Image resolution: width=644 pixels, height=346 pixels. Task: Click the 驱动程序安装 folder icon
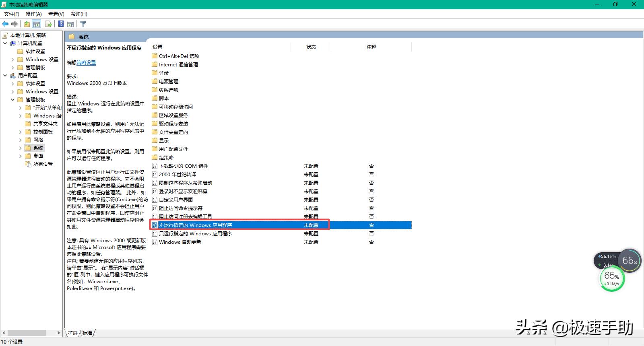tap(155, 124)
